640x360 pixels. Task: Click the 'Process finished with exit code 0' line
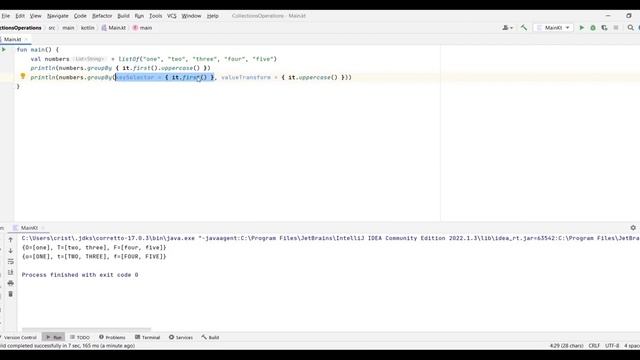(x=80, y=275)
